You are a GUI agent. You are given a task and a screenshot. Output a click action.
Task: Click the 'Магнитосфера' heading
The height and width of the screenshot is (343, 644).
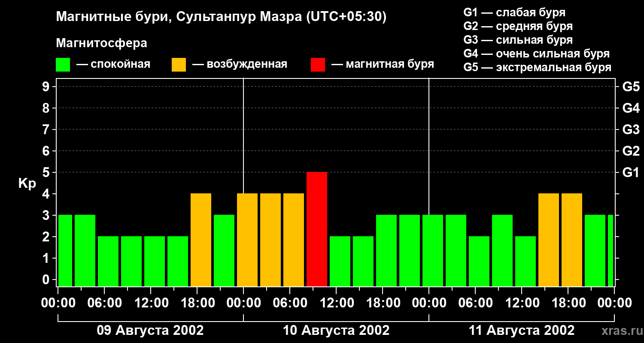click(101, 43)
